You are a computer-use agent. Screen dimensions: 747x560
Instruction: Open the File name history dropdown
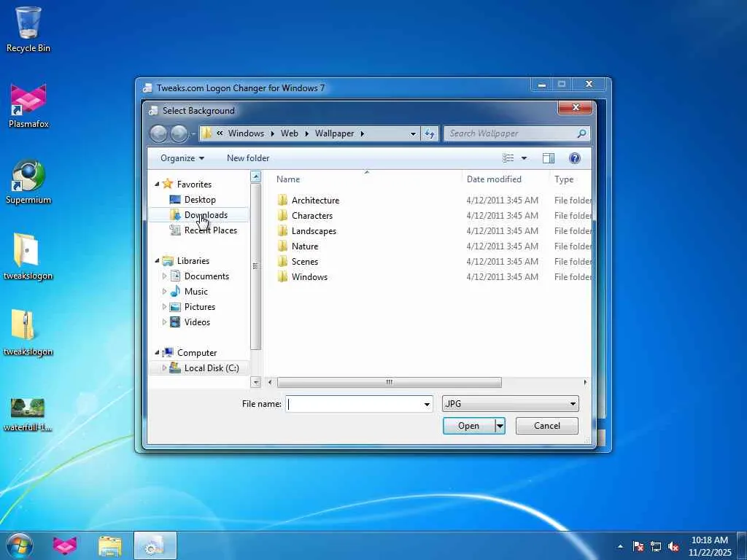click(x=427, y=404)
